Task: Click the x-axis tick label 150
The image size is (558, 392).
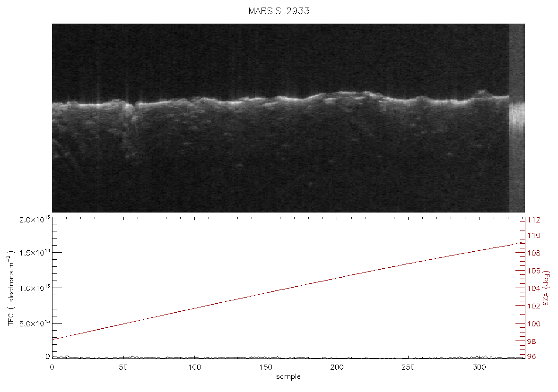Action: (x=265, y=367)
